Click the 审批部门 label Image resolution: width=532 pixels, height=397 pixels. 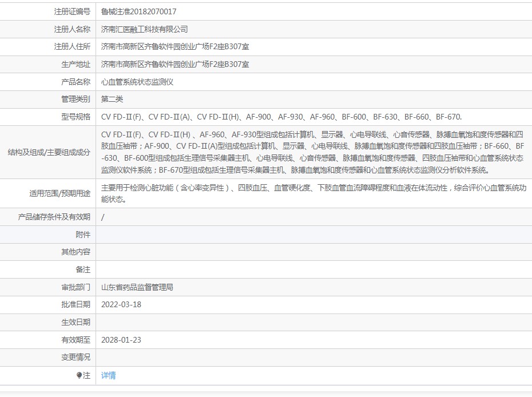point(76,287)
